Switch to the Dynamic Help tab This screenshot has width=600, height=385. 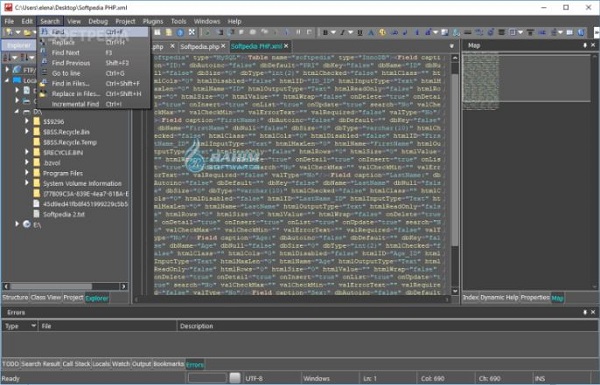click(499, 297)
